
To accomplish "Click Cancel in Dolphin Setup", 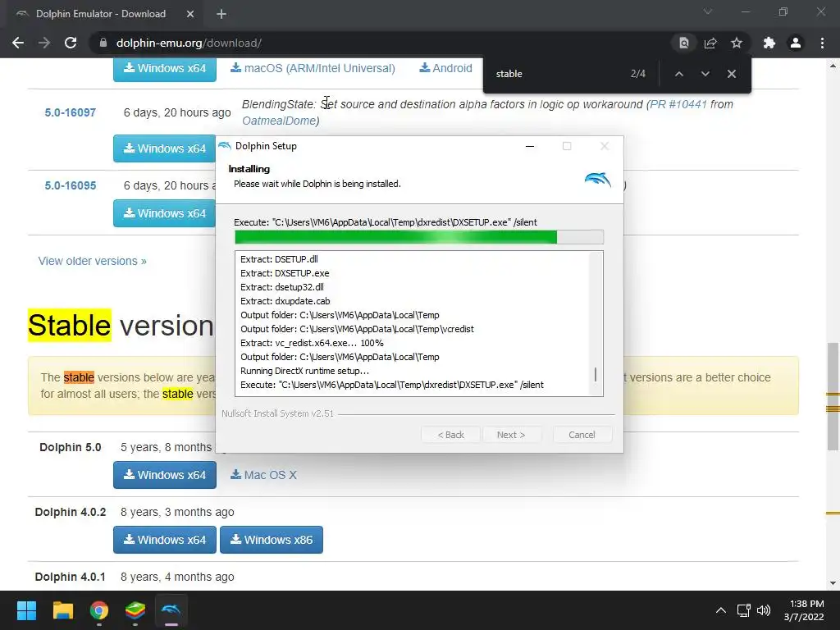I will [582, 435].
